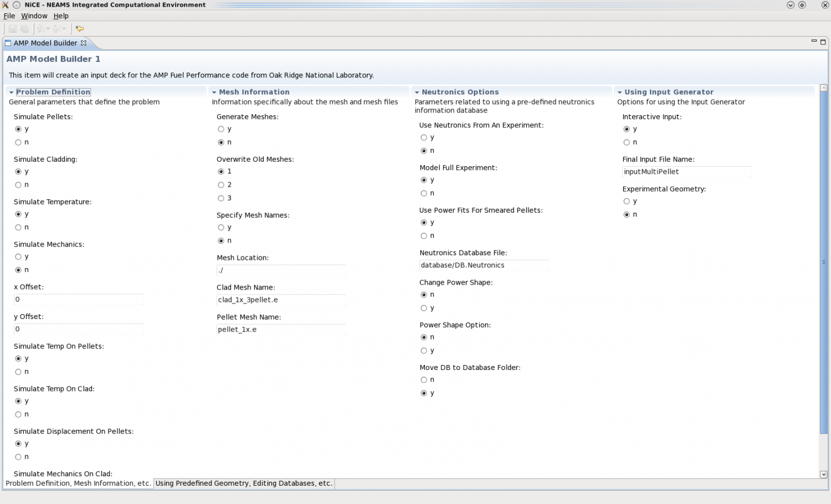This screenshot has height=504, width=831.
Task: Open the Next Annotation dropdown arrow
Action: pos(48,29)
